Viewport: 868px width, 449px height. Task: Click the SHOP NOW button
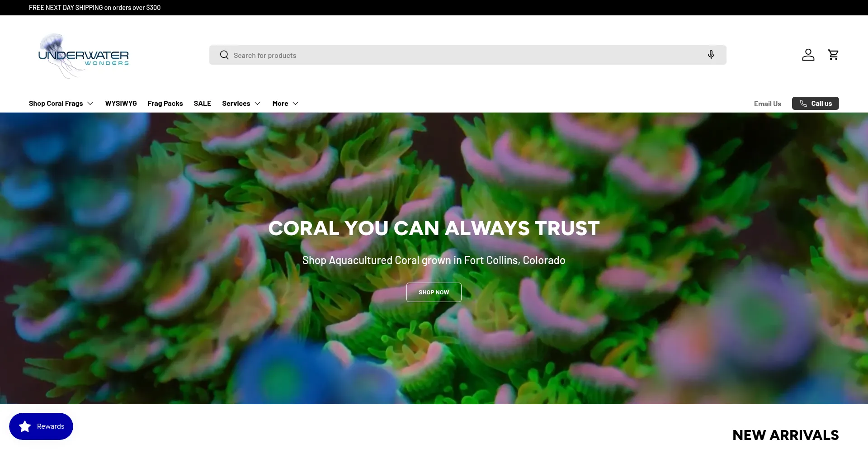point(434,292)
